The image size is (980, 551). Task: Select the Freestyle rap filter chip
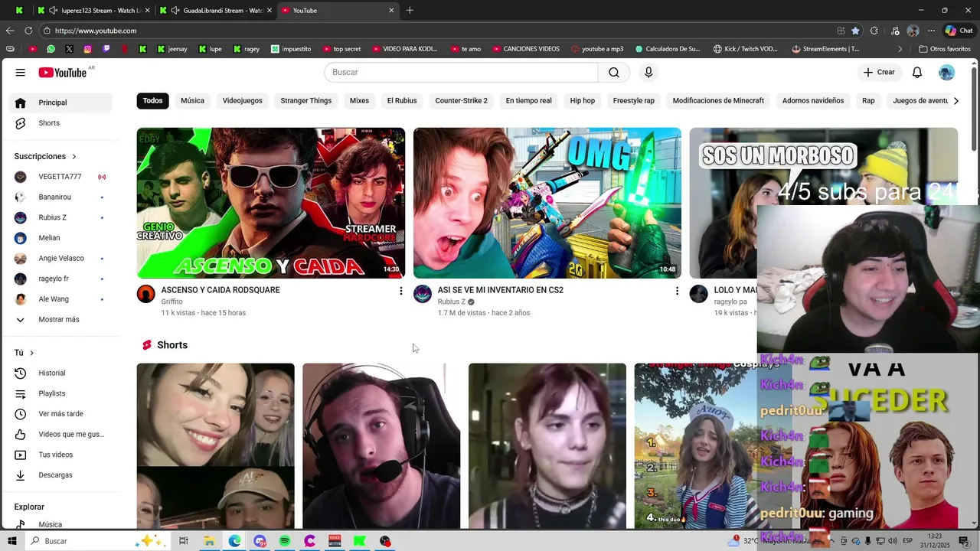pos(633,100)
